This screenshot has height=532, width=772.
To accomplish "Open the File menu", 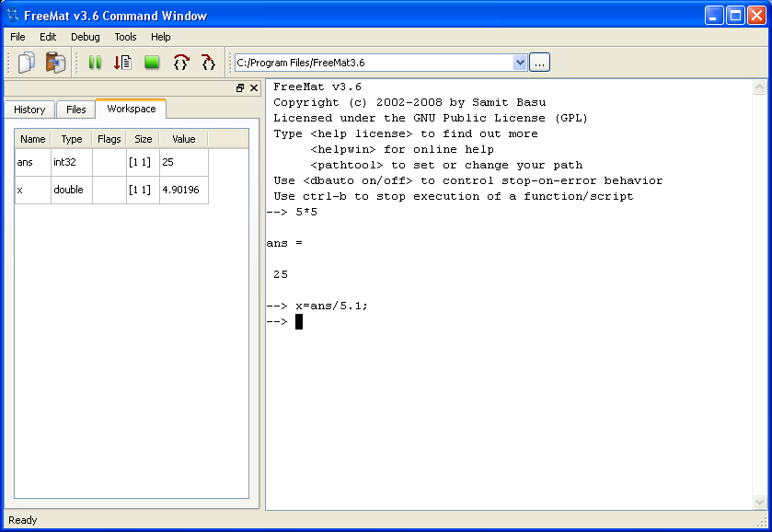I will (17, 37).
